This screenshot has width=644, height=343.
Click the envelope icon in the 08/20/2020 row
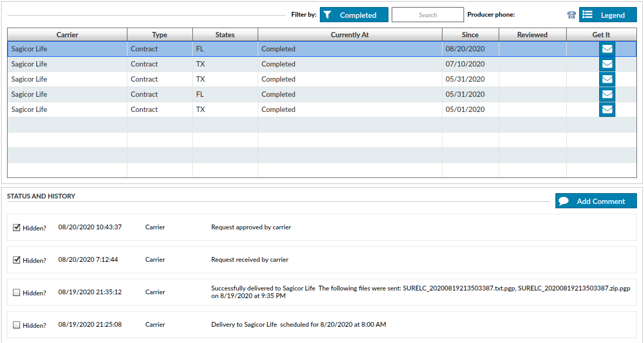607,49
